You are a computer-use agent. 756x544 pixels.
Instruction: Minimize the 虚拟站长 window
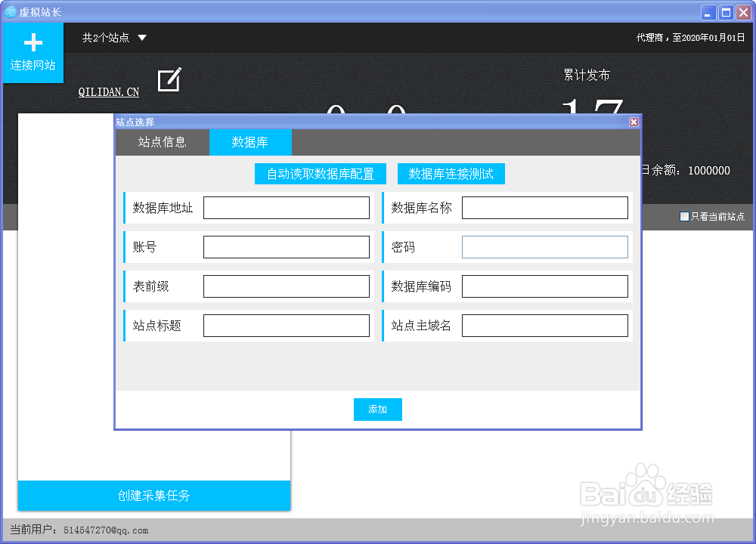(708, 12)
